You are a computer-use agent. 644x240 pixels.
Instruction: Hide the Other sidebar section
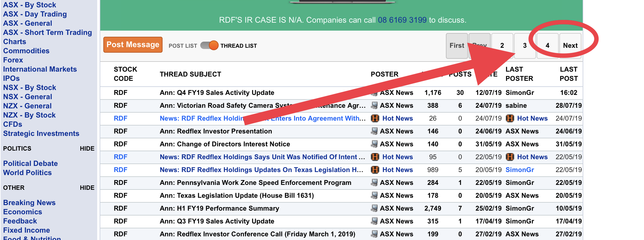coord(87,188)
